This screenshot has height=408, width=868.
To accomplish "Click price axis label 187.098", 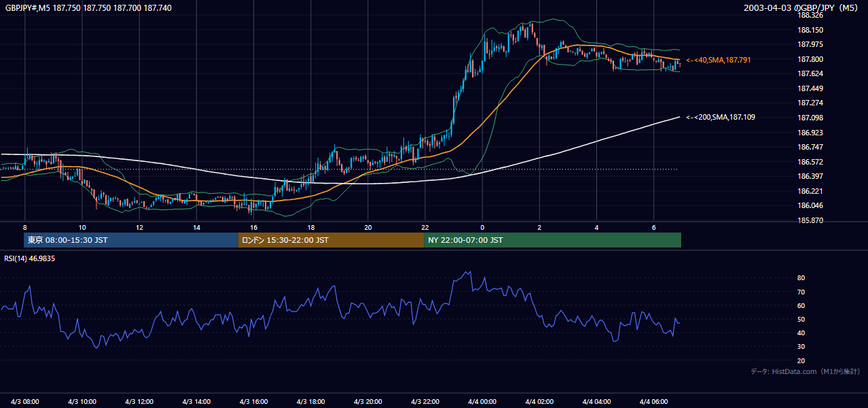I will pos(810,118).
